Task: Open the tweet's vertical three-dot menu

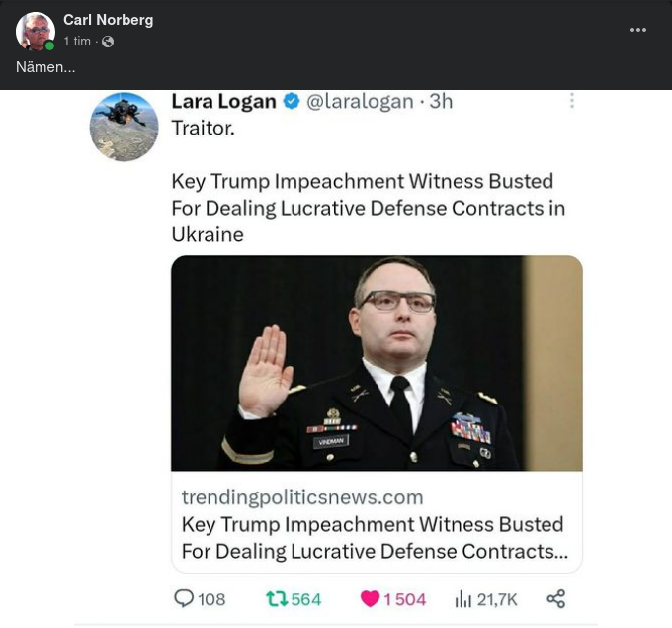Action: [571, 101]
